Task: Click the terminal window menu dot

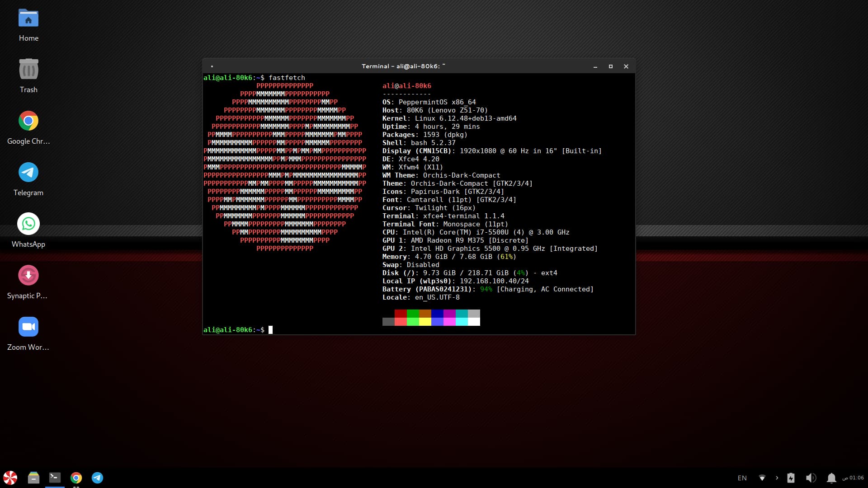Action: pos(212,66)
